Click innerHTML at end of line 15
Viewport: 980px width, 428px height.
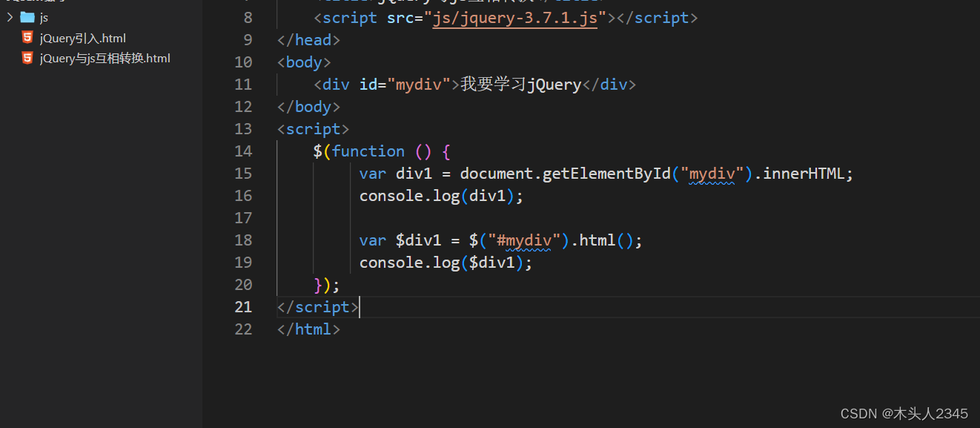pyautogui.click(x=810, y=173)
